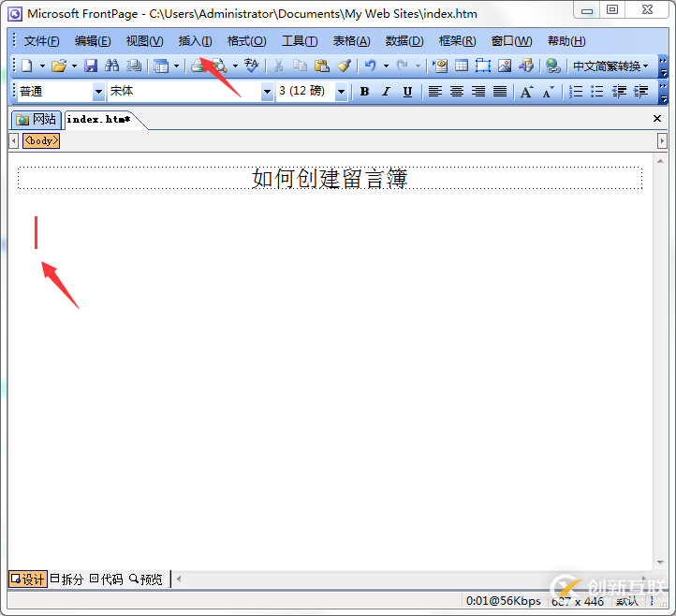Viewport: 676px width, 616px height.
Task: Center-align the text
Action: point(457,92)
